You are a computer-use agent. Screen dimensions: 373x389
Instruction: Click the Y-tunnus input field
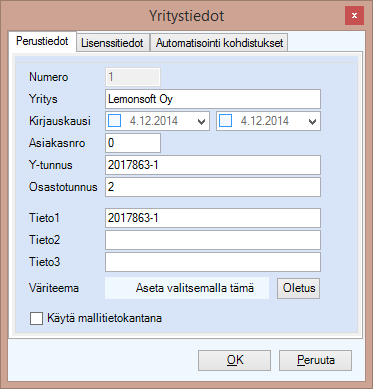(x=213, y=165)
